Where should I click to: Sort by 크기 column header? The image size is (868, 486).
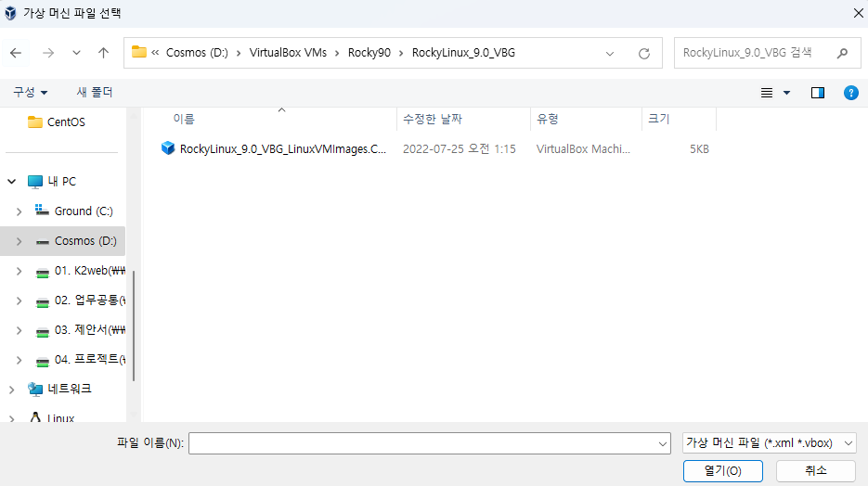point(659,119)
